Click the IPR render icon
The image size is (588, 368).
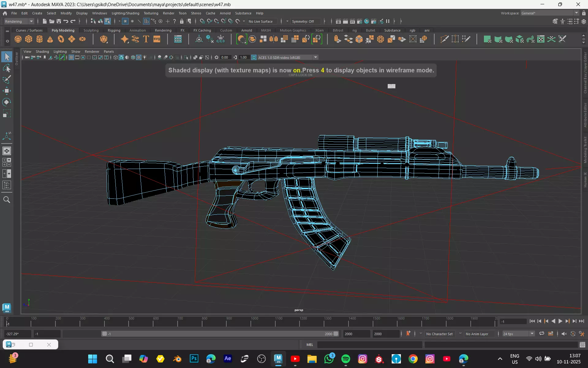click(x=352, y=21)
